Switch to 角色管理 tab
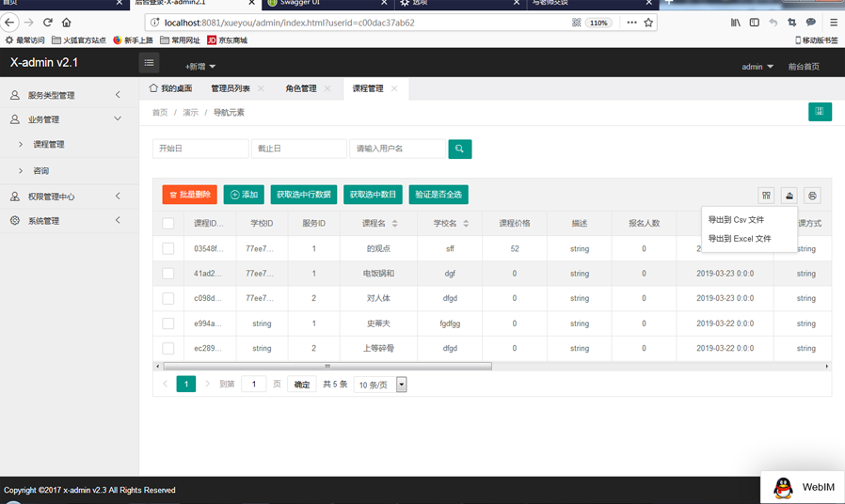The height and width of the screenshot is (504, 845). tap(301, 88)
